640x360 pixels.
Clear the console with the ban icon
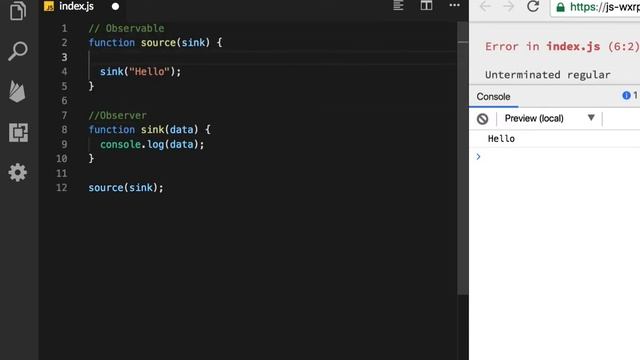pyautogui.click(x=482, y=119)
